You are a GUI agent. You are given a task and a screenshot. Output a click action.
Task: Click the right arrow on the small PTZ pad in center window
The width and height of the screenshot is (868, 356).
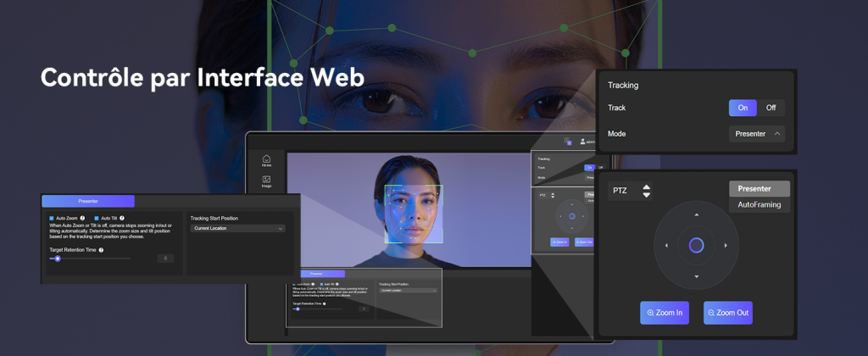click(583, 216)
